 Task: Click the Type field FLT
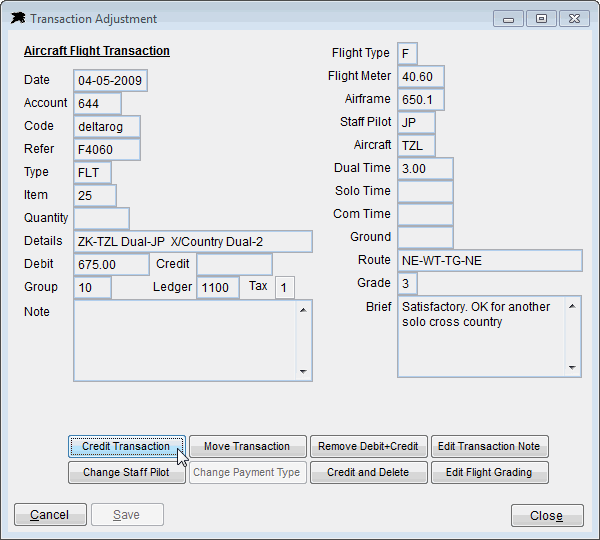point(92,172)
